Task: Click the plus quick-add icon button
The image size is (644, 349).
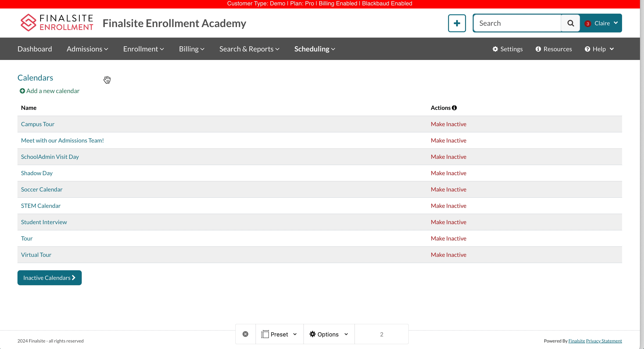Action: (x=457, y=23)
